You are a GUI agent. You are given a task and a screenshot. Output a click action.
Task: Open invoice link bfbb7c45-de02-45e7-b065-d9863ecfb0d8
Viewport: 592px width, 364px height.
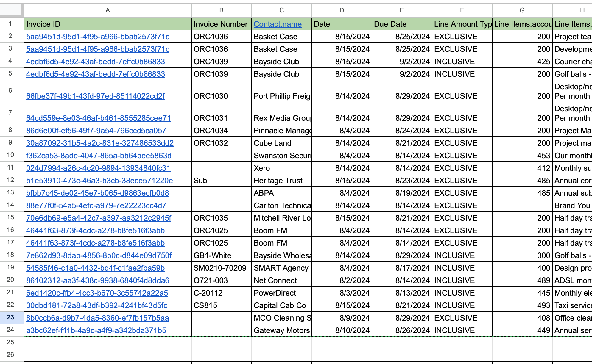[x=97, y=193]
